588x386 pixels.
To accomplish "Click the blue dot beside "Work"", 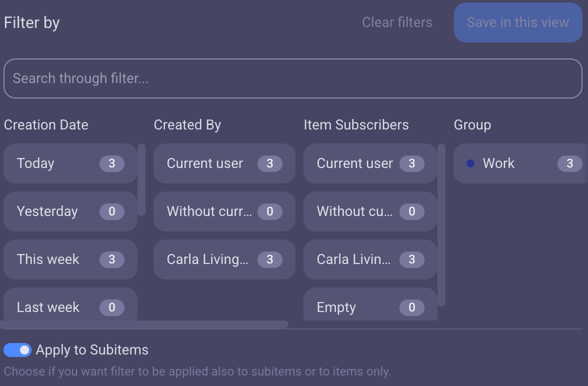I will 469,163.
